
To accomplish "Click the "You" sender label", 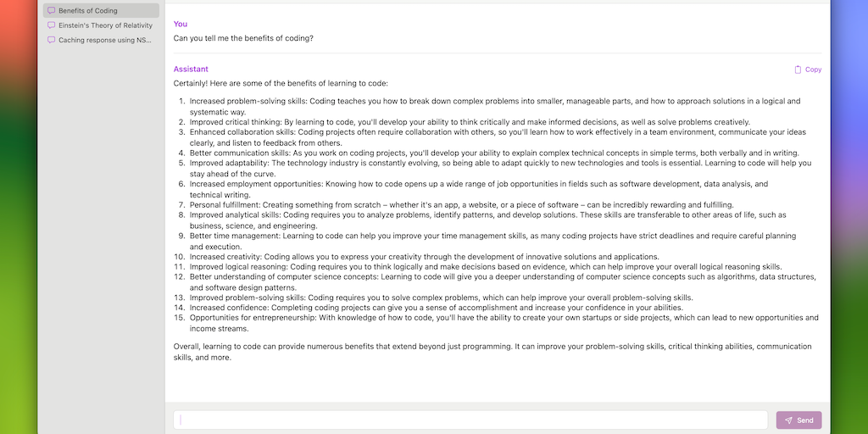I will tap(181, 24).
